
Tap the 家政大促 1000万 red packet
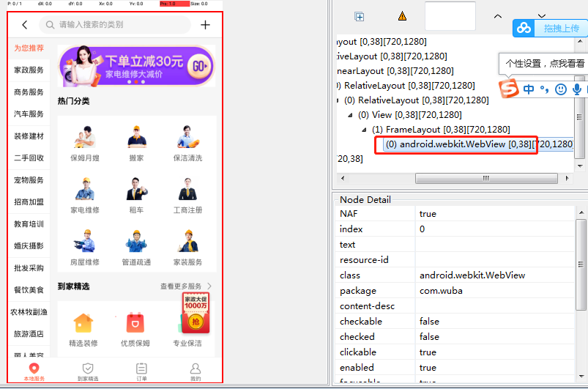tap(196, 314)
